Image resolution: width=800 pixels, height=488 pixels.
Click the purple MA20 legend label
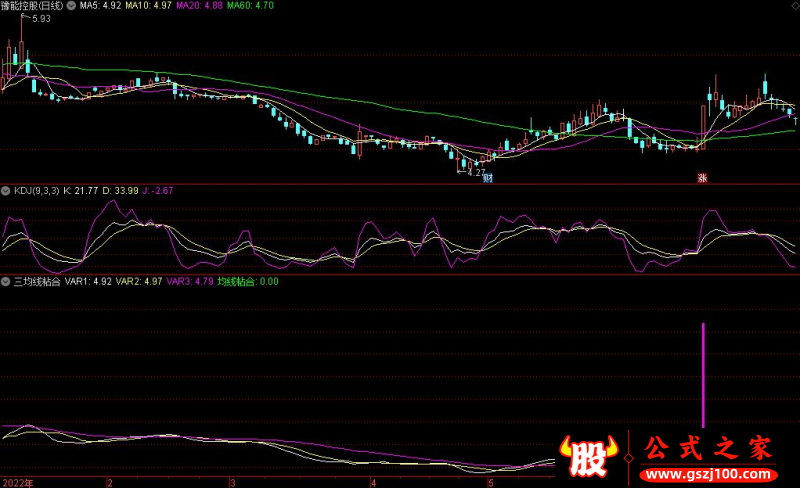[x=200, y=6]
